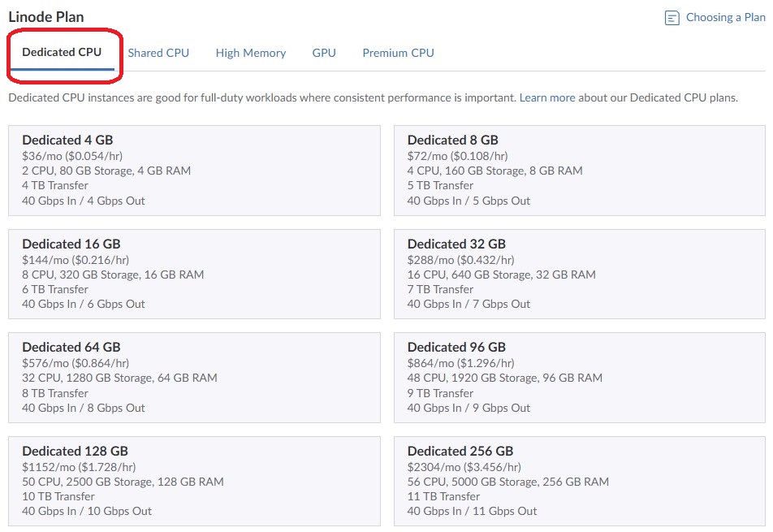Click the $864/mo ($1.296/hr) price text
Image resolution: width=773 pixels, height=532 pixels.
pos(460,363)
